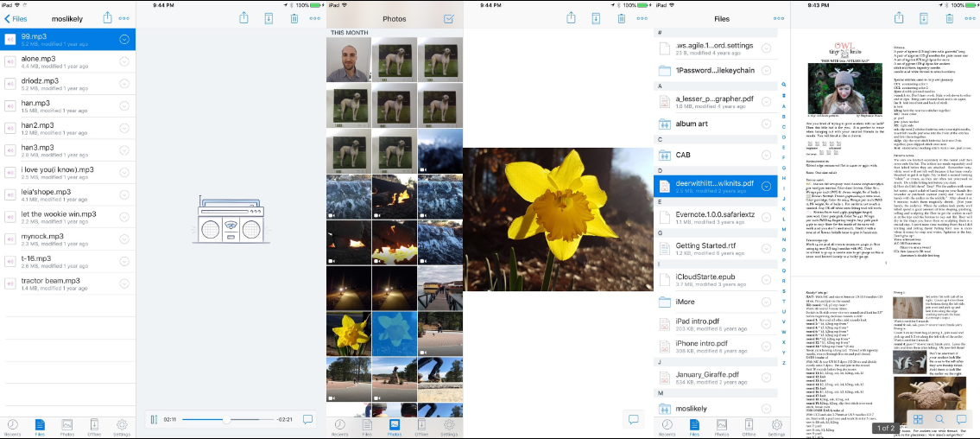Click the audio playback progress slider
Viewport: 980px width, 439px height.
click(227, 420)
